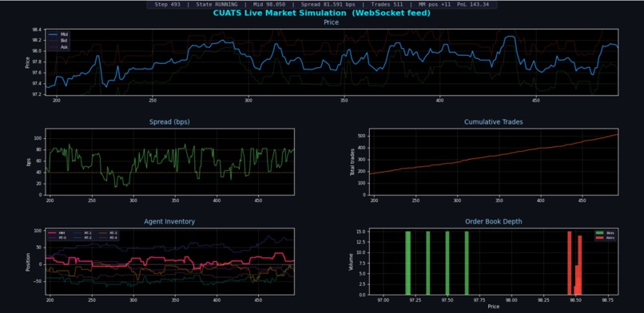Select the 'Ask' legend entry in Price chart
The image size is (644, 313).
point(58,47)
